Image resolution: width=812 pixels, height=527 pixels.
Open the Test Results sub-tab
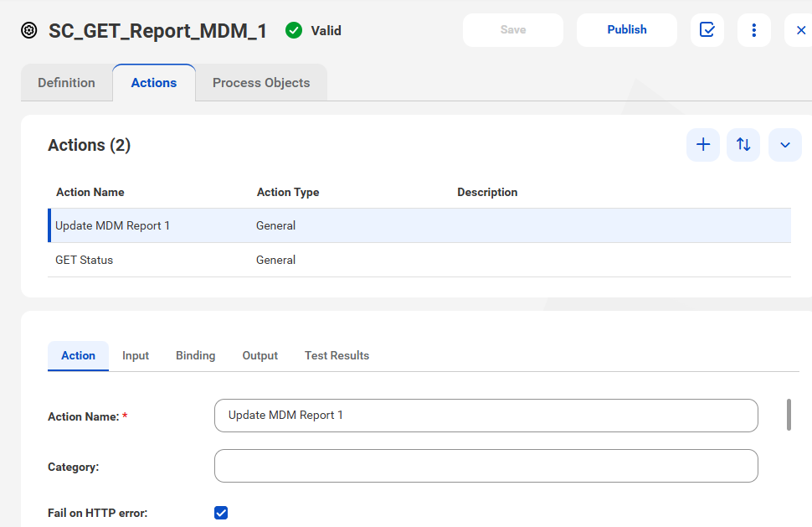click(337, 355)
